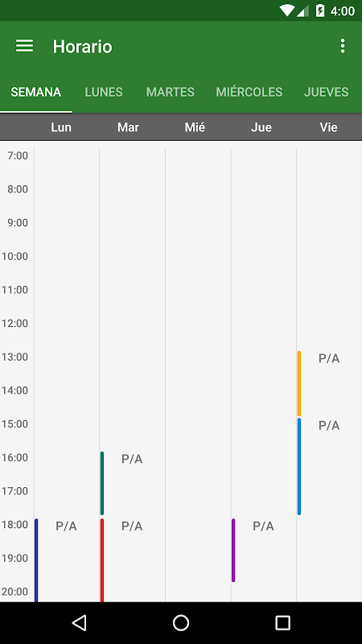Select the purple Thursday 18:00 class block
The height and width of the screenshot is (644, 362).
click(x=263, y=551)
